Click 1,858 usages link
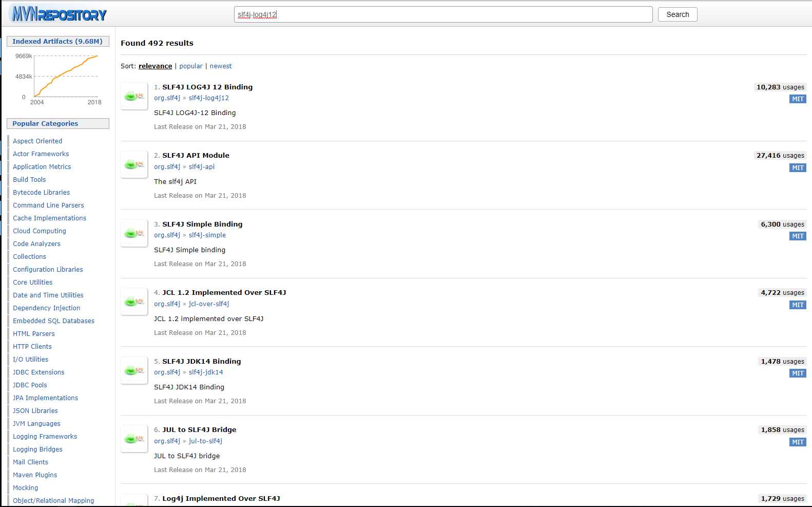 pyautogui.click(x=782, y=430)
